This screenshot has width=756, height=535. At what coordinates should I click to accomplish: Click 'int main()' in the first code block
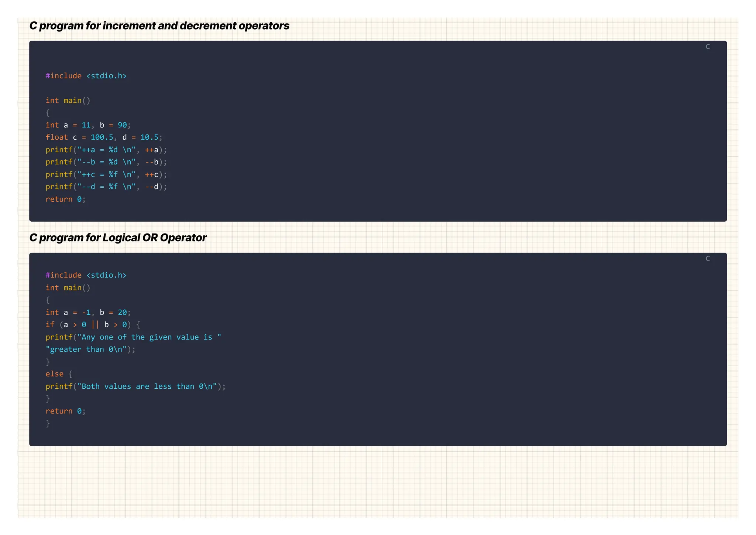[68, 100]
